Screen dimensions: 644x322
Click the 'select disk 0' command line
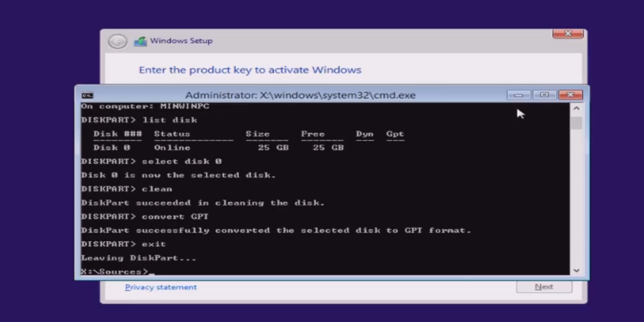[x=151, y=161]
